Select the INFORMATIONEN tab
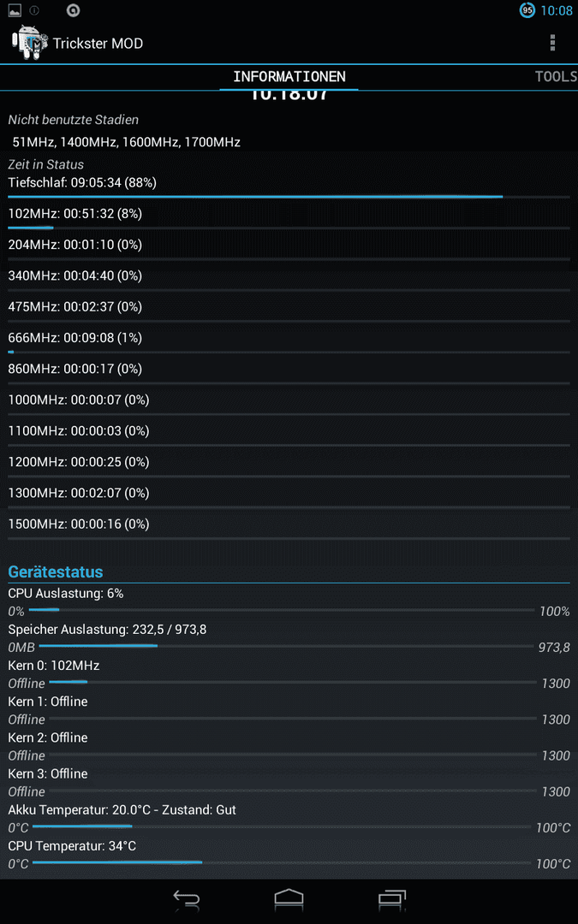This screenshot has height=924, width=578. click(289, 77)
